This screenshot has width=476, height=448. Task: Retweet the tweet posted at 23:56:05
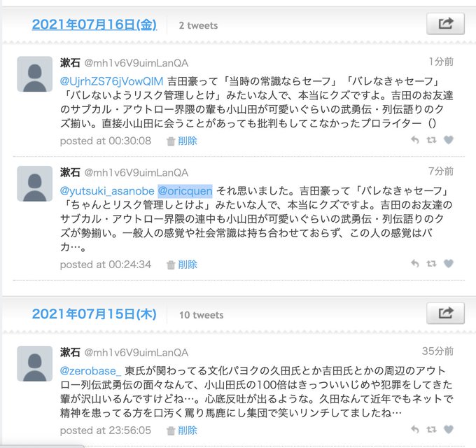tap(431, 430)
